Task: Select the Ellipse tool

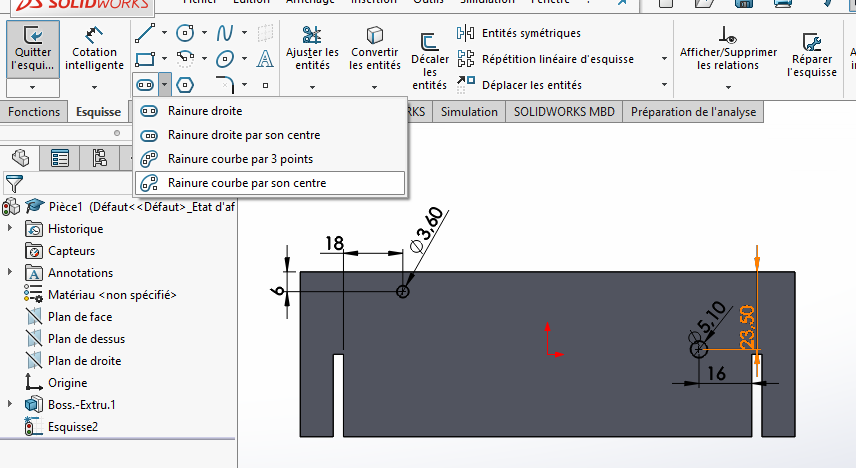Action: [x=225, y=58]
